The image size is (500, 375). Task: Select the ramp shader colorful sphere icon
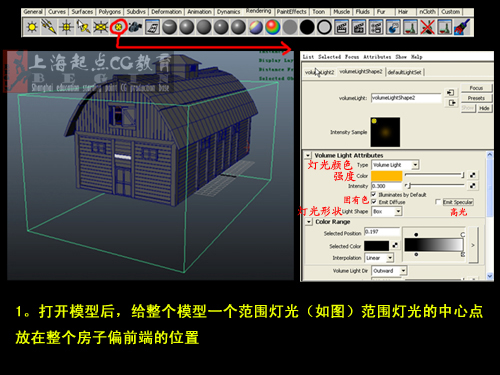[x=273, y=27]
